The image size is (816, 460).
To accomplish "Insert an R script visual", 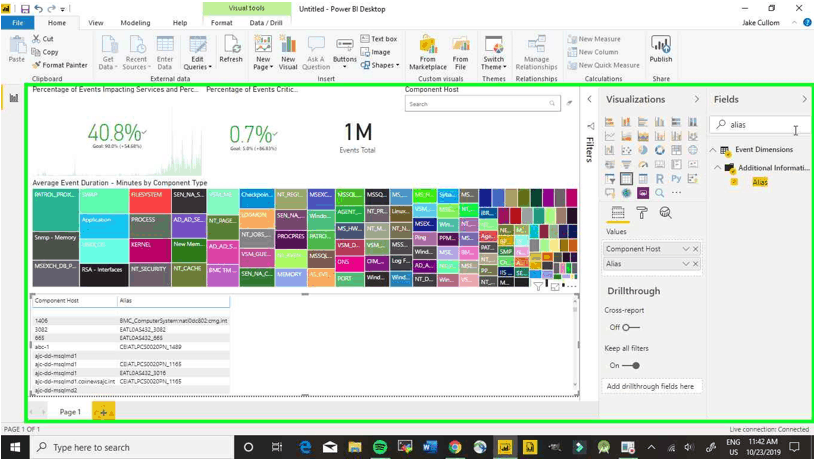I will coord(660,179).
